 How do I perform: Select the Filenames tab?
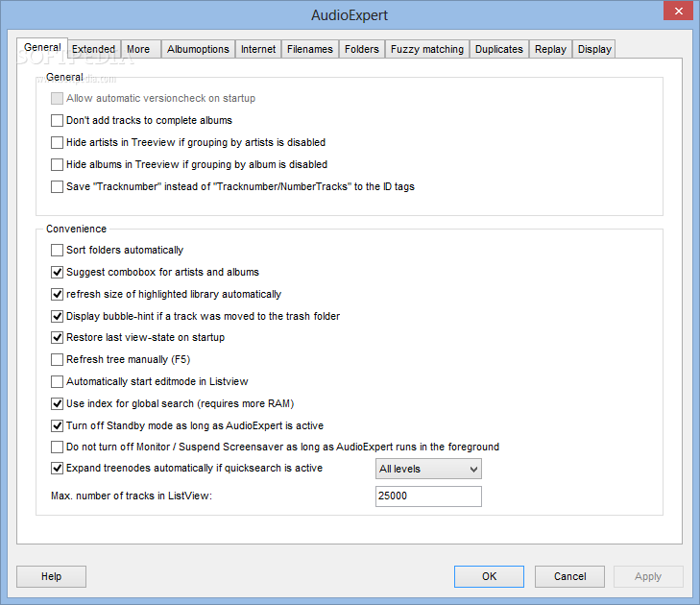tap(310, 49)
